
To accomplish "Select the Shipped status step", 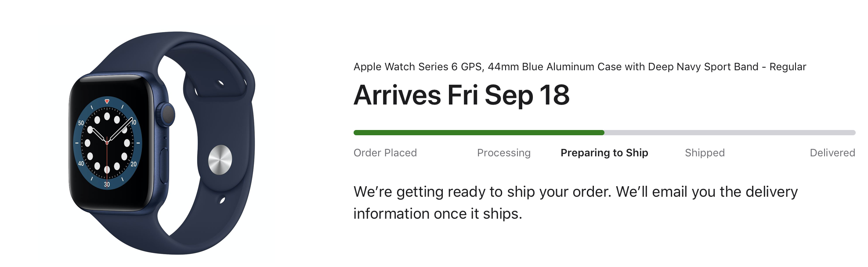I will coord(705,153).
